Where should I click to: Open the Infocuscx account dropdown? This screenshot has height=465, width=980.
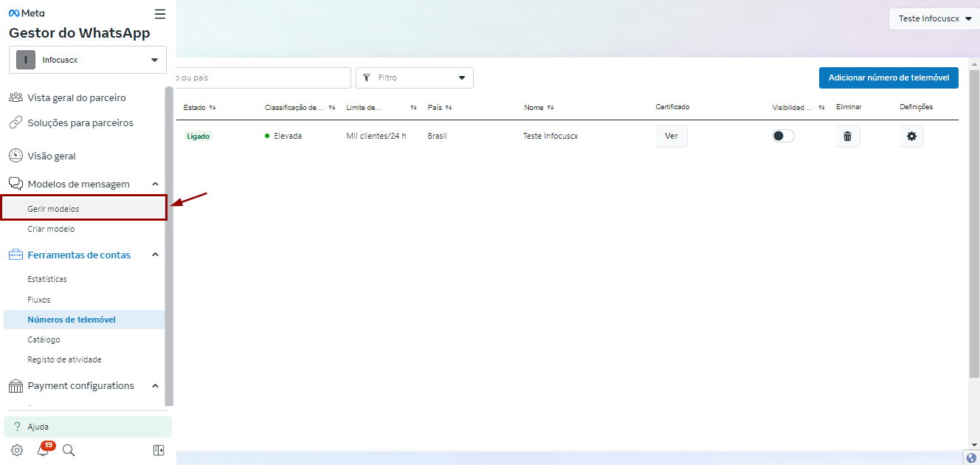coord(88,60)
